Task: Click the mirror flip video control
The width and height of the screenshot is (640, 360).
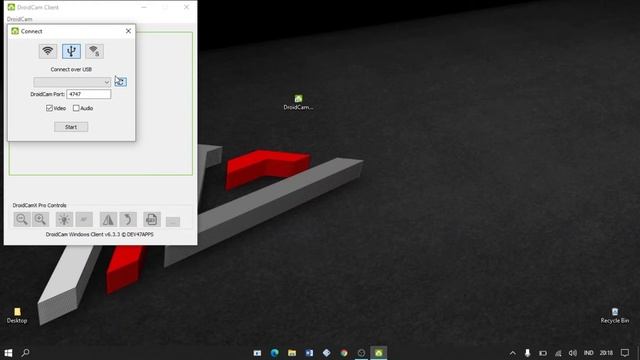Action: point(108,220)
